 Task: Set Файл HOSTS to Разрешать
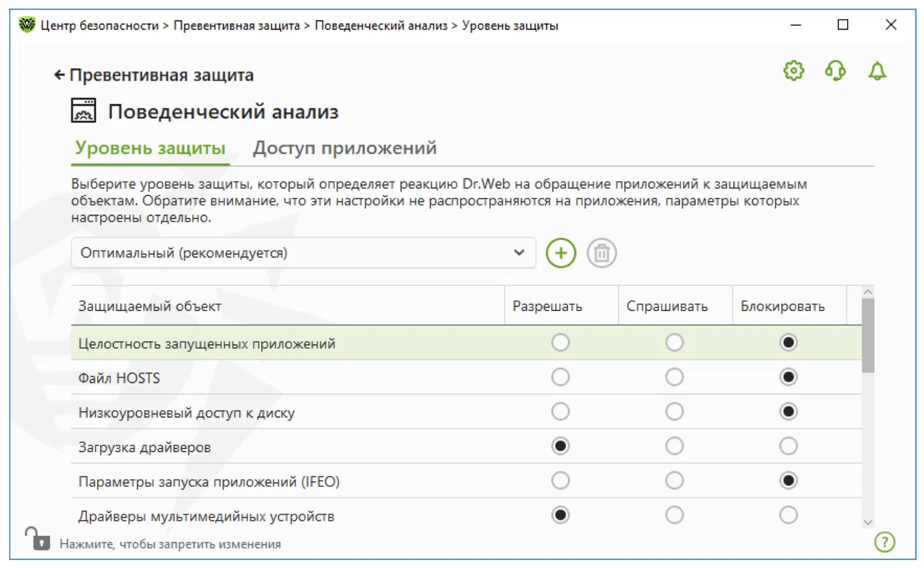pyautogui.click(x=561, y=377)
